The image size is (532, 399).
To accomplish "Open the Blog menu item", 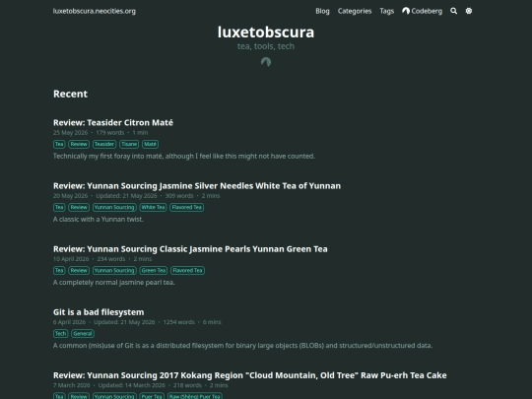I will coord(322,11).
